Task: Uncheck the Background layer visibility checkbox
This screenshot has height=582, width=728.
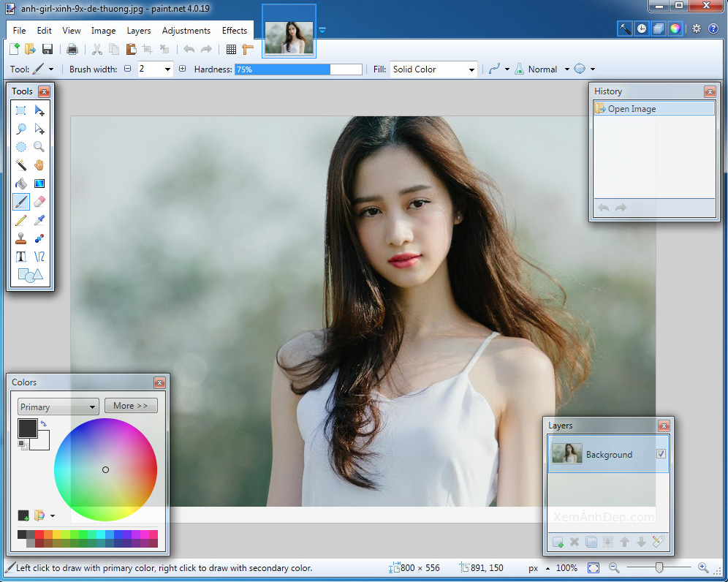Action: pyautogui.click(x=661, y=454)
